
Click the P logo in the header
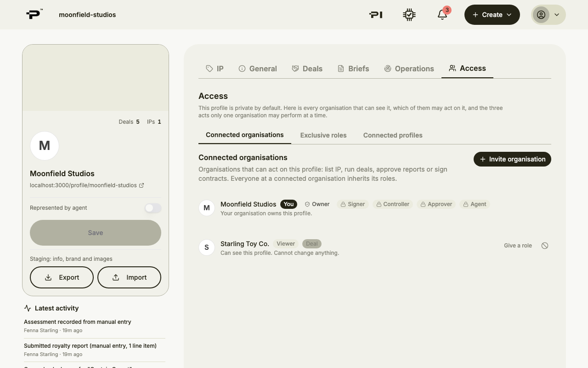(34, 14)
